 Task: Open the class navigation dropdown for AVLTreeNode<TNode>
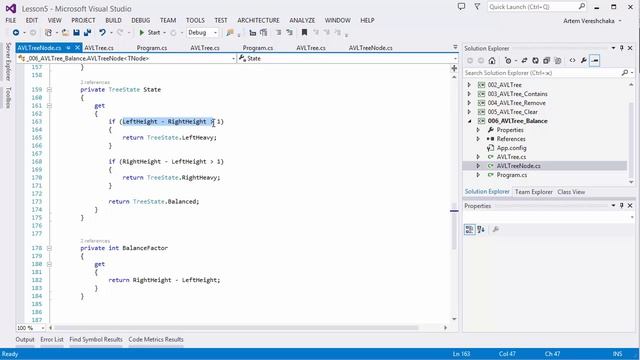pyautogui.click(x=233, y=58)
